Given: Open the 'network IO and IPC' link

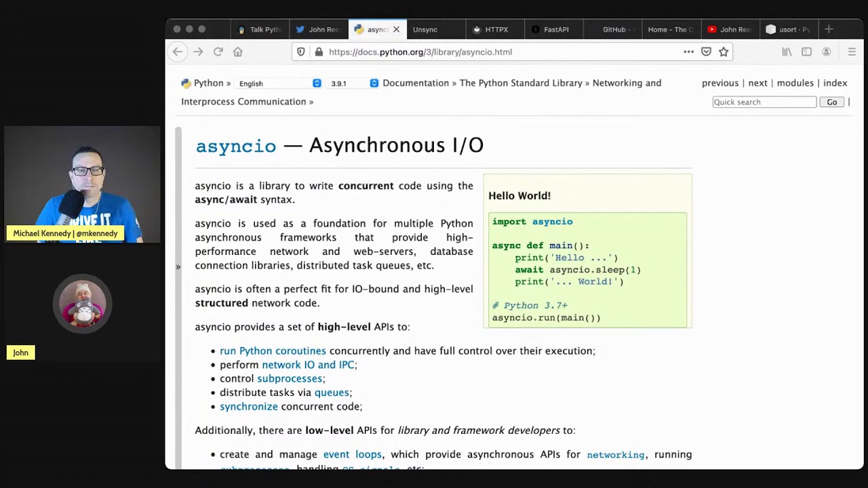Looking at the screenshot, I should [308, 365].
